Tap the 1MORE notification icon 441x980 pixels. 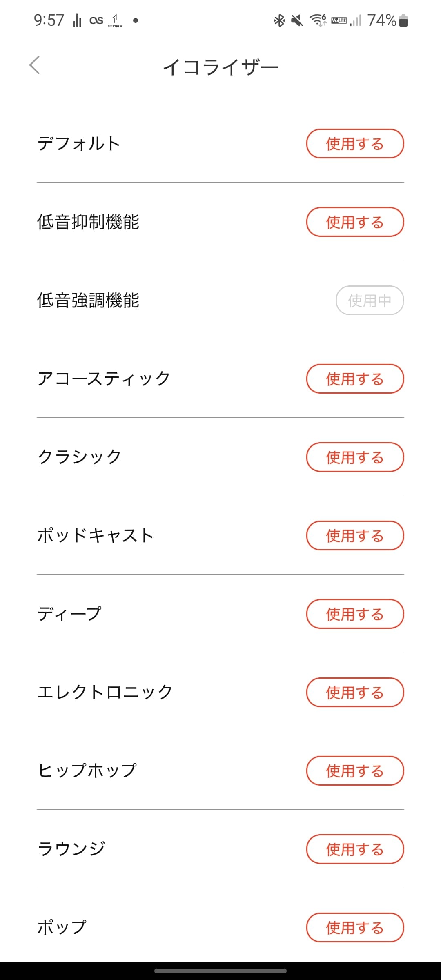pyautogui.click(x=115, y=20)
